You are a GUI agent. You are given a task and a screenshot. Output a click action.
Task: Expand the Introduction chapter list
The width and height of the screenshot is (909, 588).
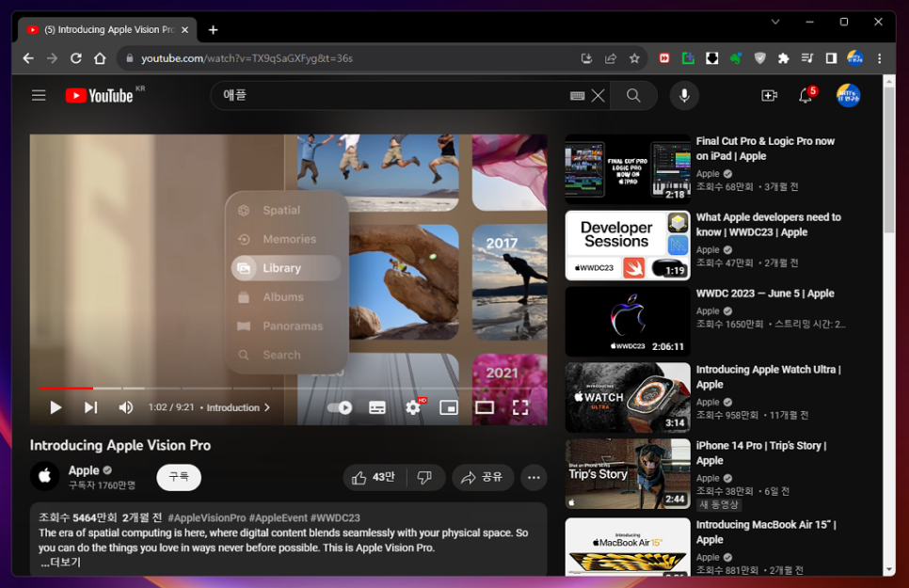[x=238, y=407]
